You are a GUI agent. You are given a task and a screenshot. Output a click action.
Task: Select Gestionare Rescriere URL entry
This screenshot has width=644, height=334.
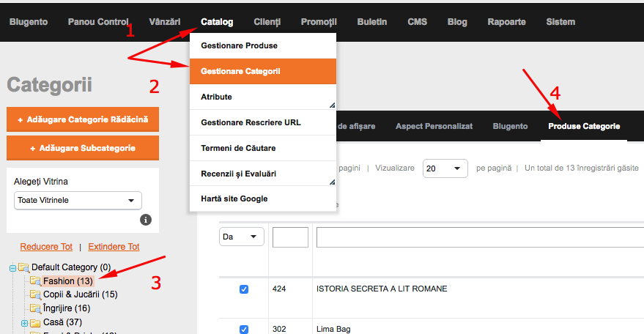click(x=263, y=122)
